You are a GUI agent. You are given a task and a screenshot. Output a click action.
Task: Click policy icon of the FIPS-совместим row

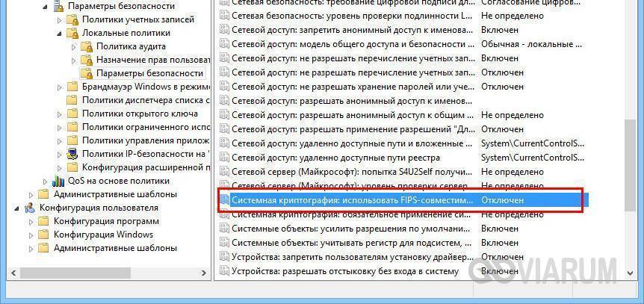pyautogui.click(x=224, y=200)
